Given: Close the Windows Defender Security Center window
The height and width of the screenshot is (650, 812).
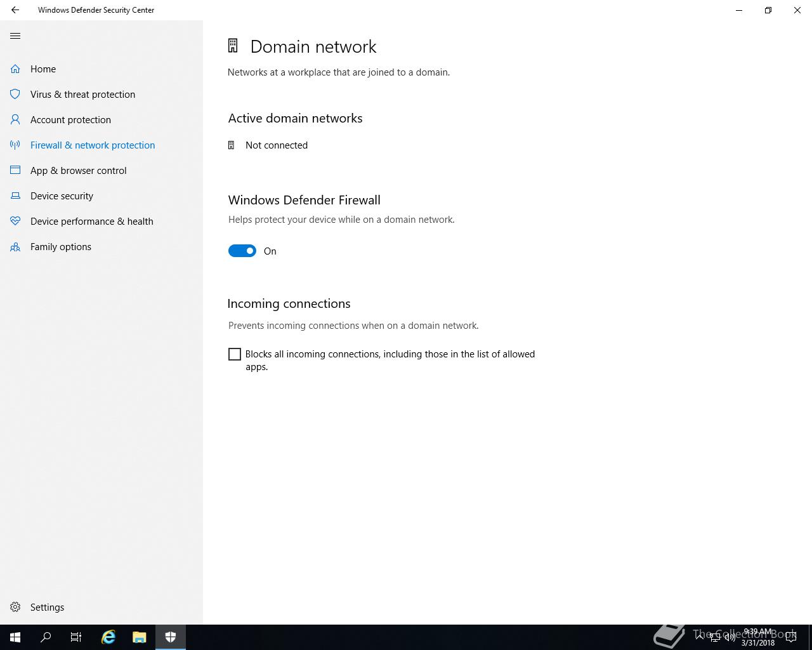Looking at the screenshot, I should 797,10.
